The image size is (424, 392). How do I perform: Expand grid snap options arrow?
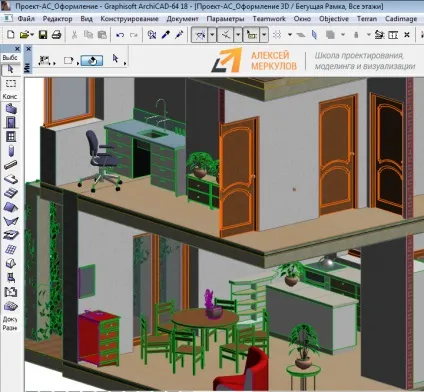tap(290, 34)
